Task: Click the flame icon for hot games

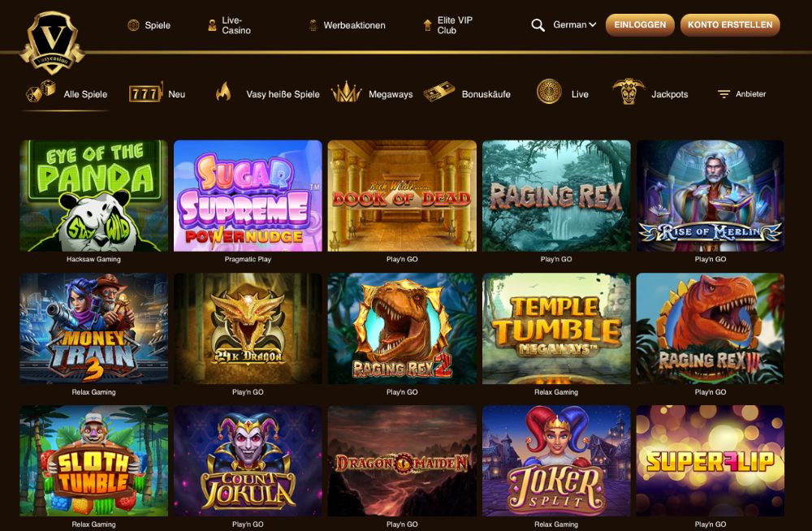Action: click(223, 93)
